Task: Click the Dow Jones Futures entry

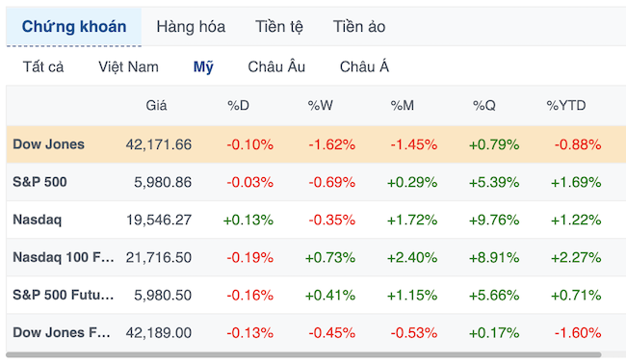Action: pyautogui.click(x=62, y=332)
